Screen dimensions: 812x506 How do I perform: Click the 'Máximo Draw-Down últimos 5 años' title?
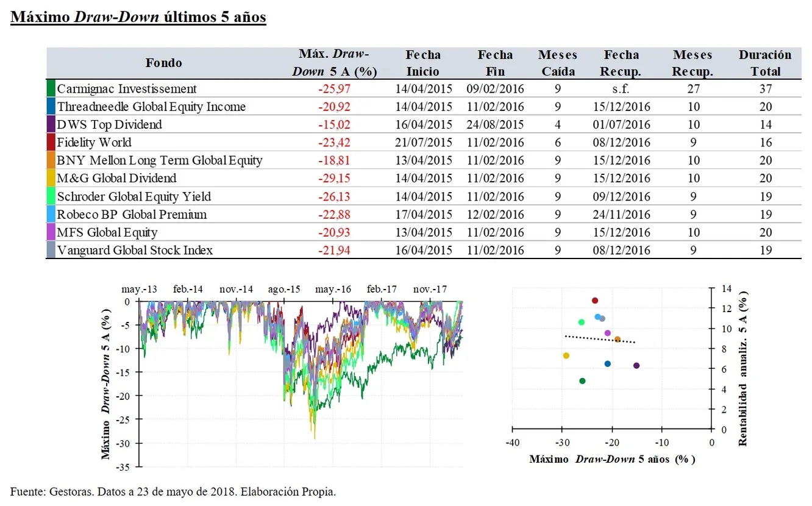click(138, 16)
